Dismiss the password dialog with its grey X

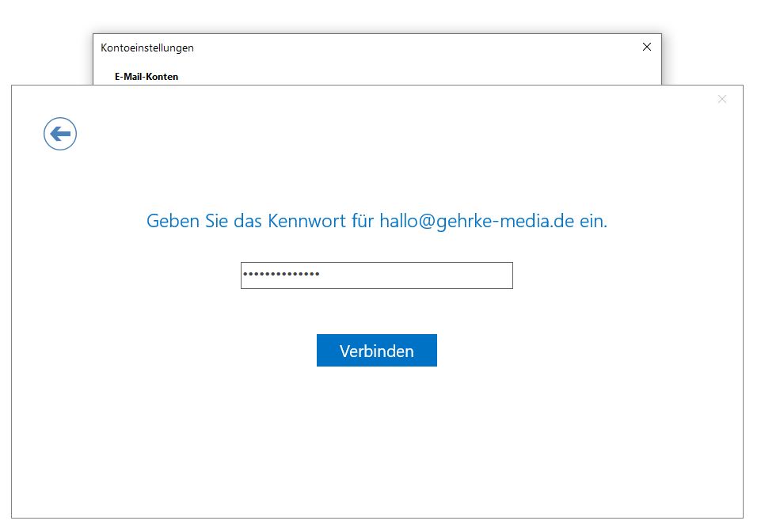[x=721, y=99]
